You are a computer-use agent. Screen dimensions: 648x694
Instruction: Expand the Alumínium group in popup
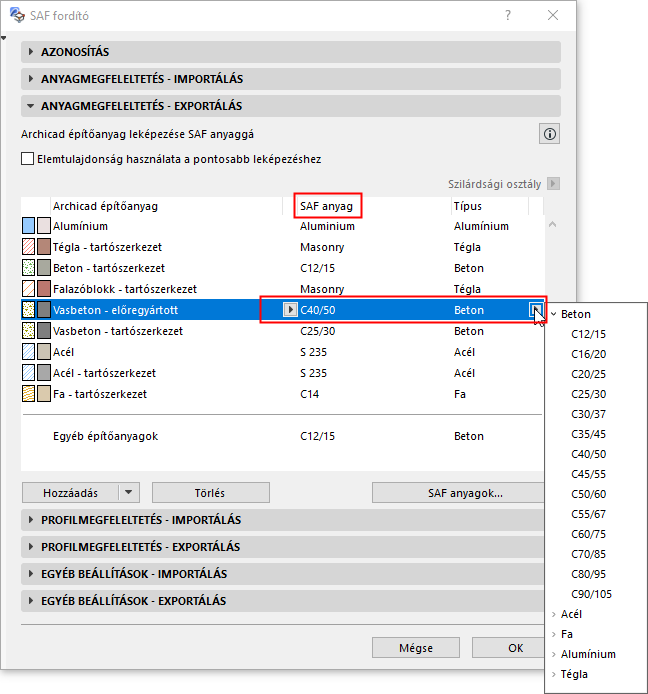(554, 654)
